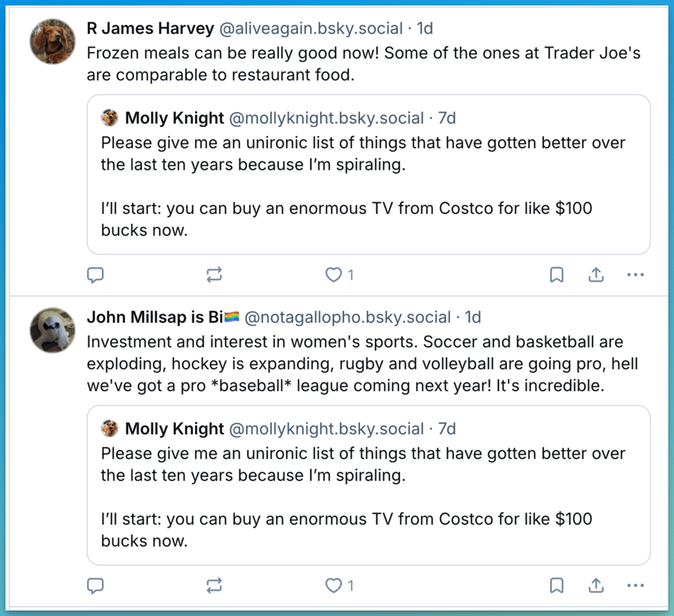Viewport: 674px width, 616px height.
Task: Bookmark John Millsap's post
Action: [557, 585]
